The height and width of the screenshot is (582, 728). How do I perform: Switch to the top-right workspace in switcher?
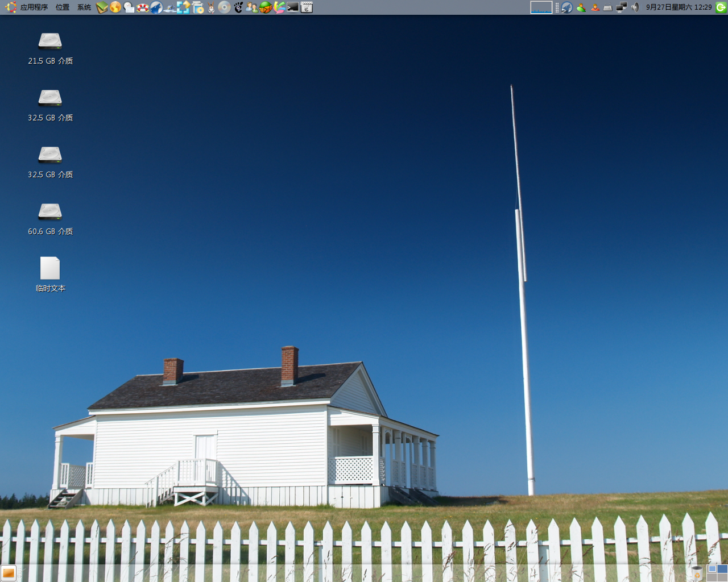(x=722, y=569)
